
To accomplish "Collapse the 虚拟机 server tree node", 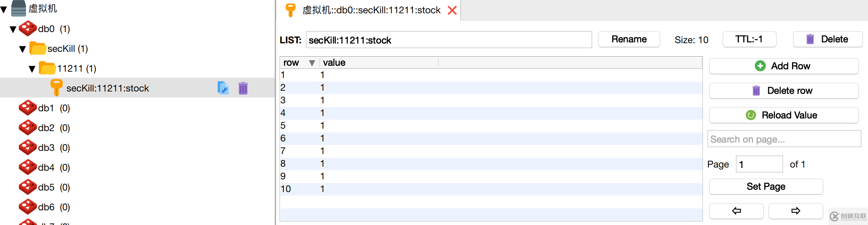I will coord(4,9).
